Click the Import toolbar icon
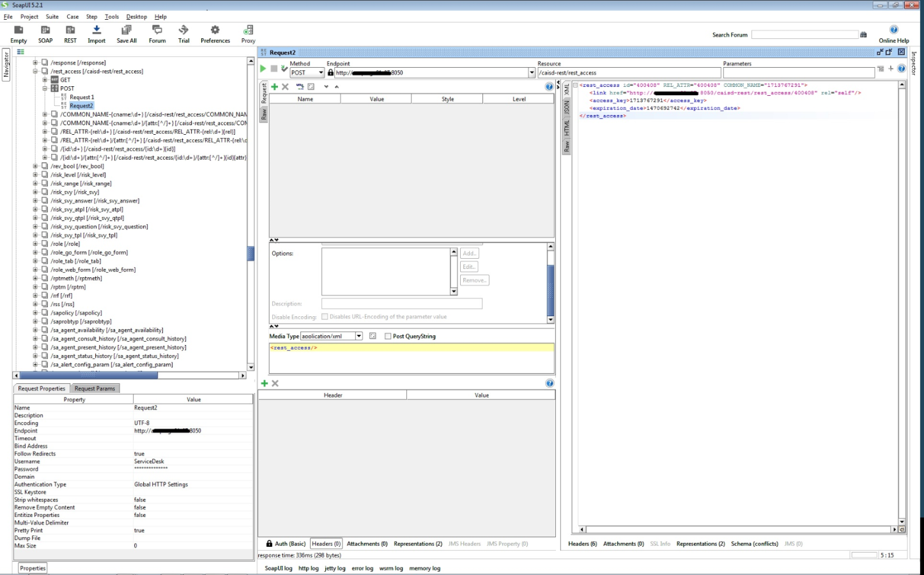This screenshot has height=575, width=924. coord(96,30)
